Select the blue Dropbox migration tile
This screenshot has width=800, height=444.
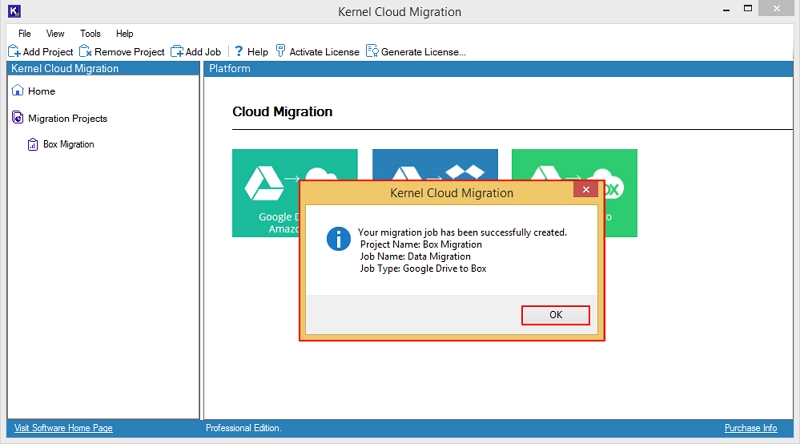click(x=435, y=164)
